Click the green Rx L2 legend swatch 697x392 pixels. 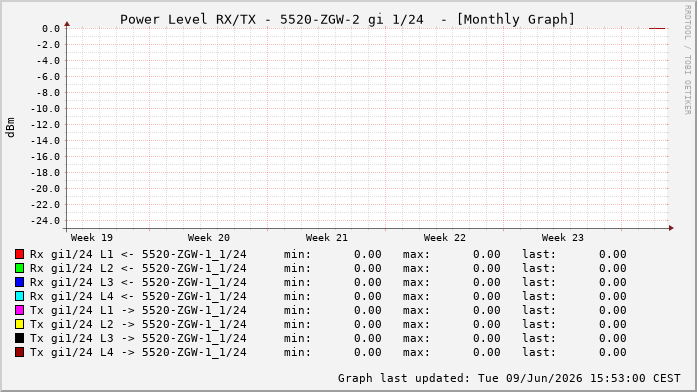[x=19, y=268]
